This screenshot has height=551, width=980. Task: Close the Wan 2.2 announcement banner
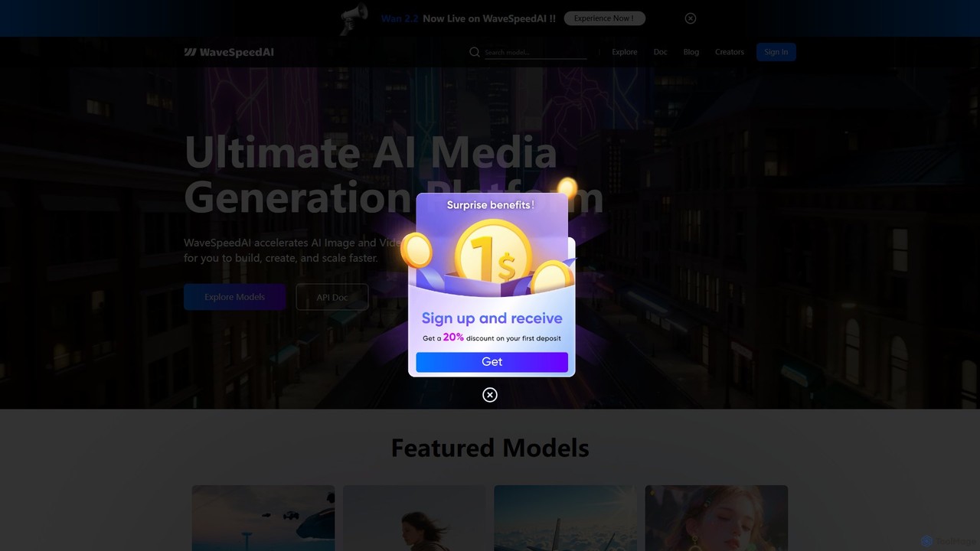pyautogui.click(x=691, y=18)
